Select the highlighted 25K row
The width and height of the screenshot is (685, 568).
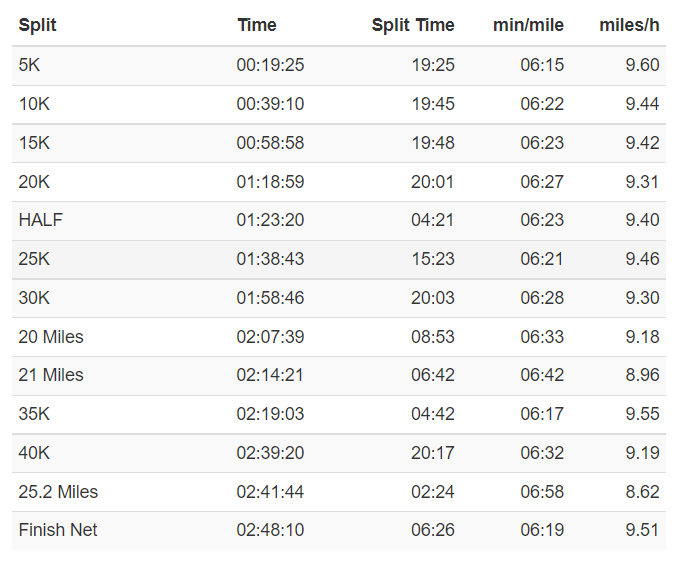(x=339, y=259)
